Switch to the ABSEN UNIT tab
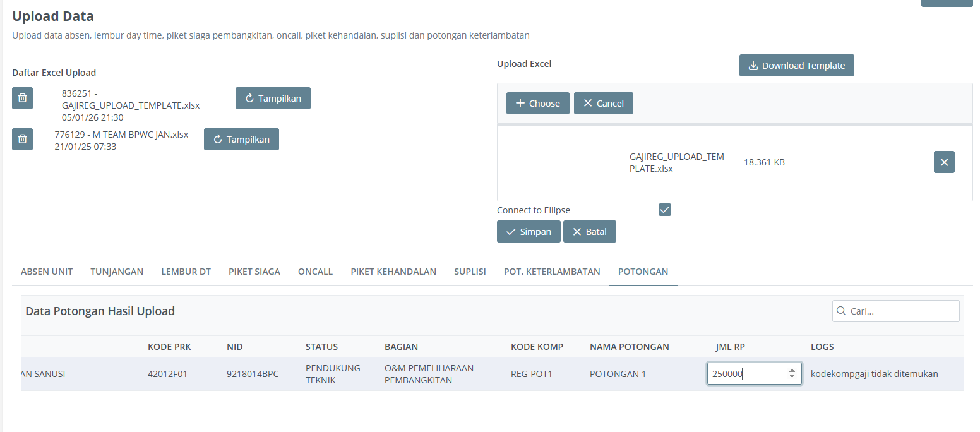980x432 pixels. tap(47, 272)
